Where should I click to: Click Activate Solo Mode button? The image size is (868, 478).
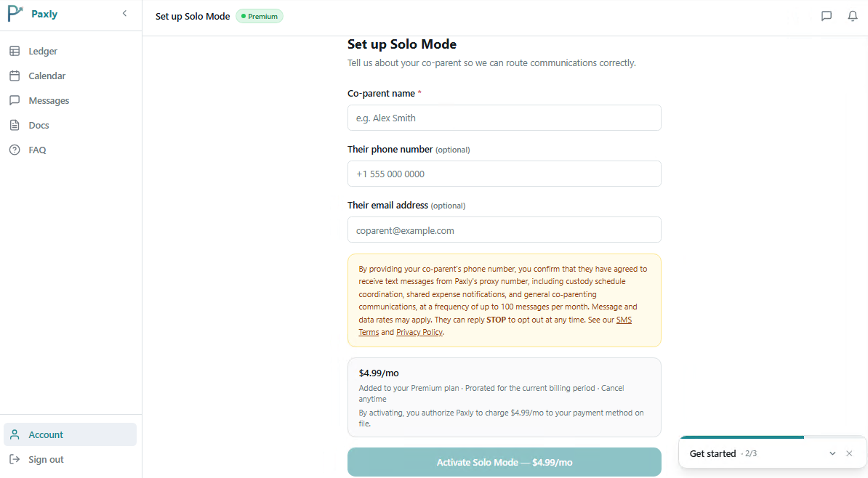click(505, 462)
